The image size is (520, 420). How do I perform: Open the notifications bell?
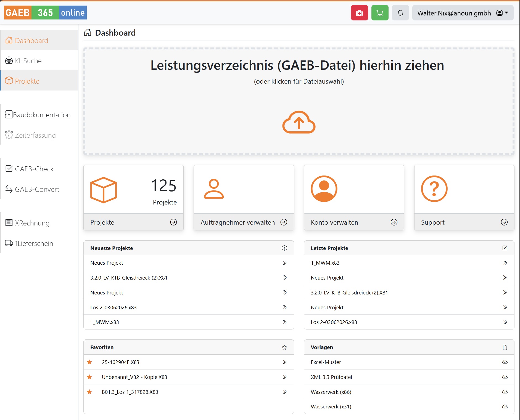[x=400, y=13]
